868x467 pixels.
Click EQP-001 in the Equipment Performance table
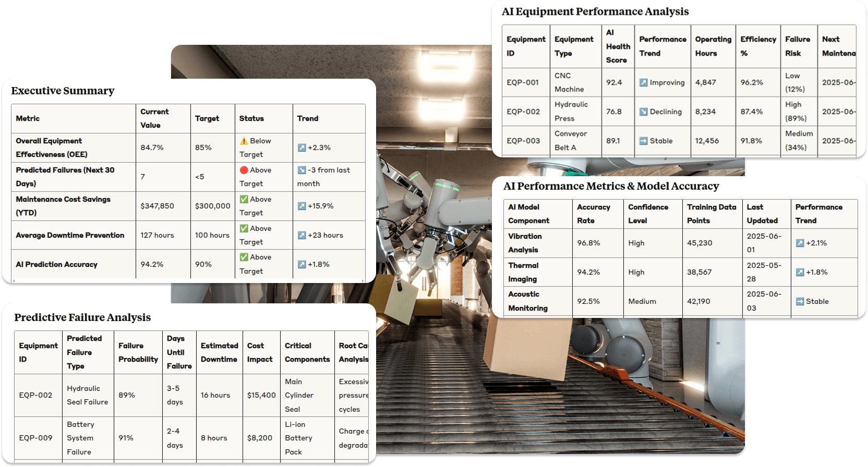pos(523,82)
